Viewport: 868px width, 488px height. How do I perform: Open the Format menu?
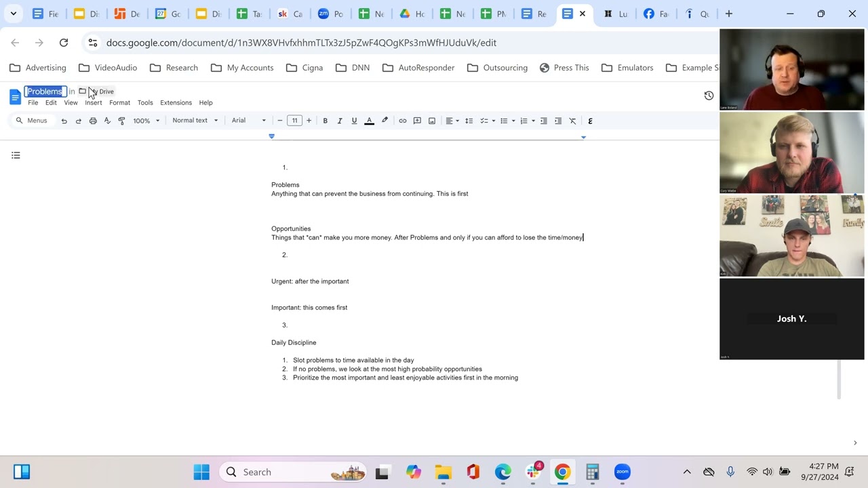click(119, 102)
